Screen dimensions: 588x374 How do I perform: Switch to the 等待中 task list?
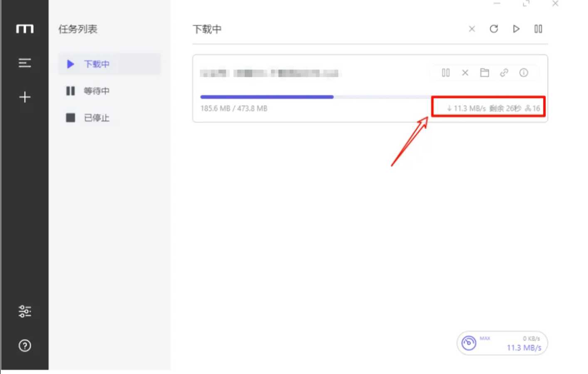pos(96,91)
